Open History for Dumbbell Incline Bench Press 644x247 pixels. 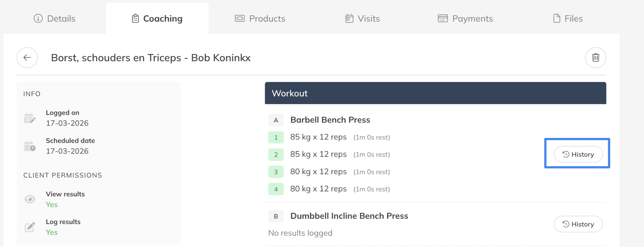(578, 224)
